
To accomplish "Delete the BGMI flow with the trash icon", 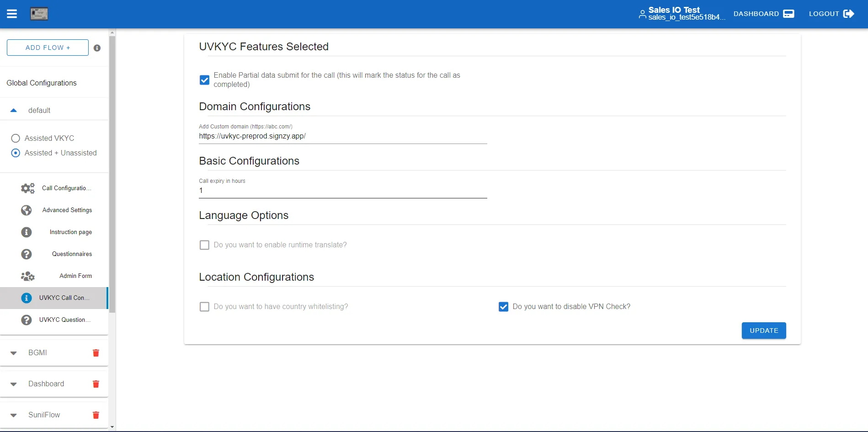I will click(96, 353).
